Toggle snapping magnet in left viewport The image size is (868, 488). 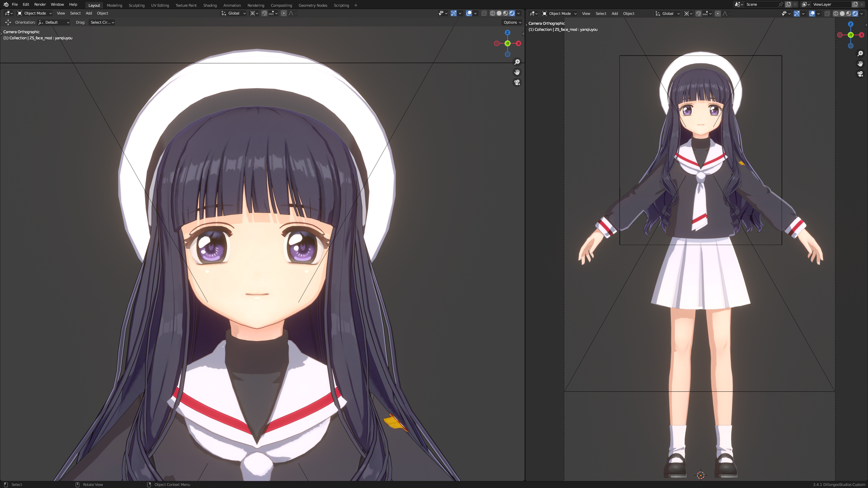[264, 13]
